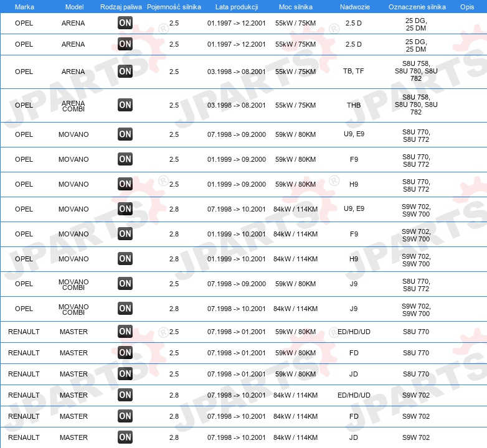The height and width of the screenshot is (448, 487).
Task: Click ON icon for MOVANO 2.8 F9 row
Action: [125, 233]
